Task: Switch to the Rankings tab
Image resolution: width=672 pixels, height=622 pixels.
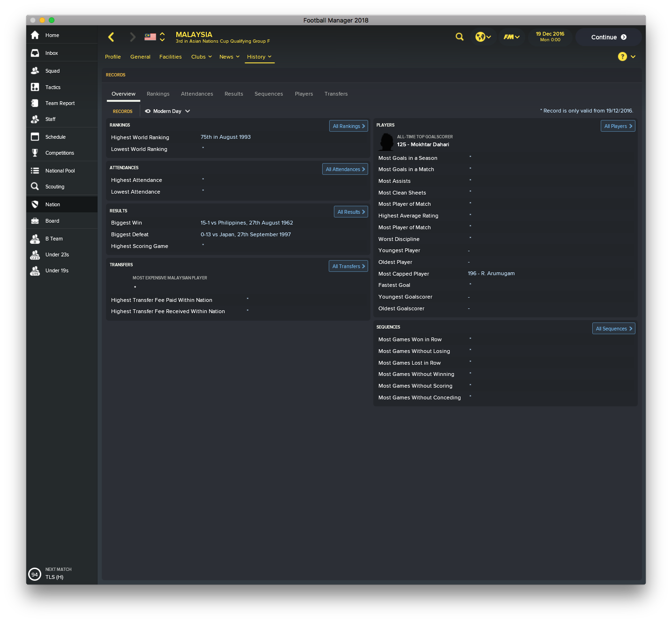Action: point(158,94)
